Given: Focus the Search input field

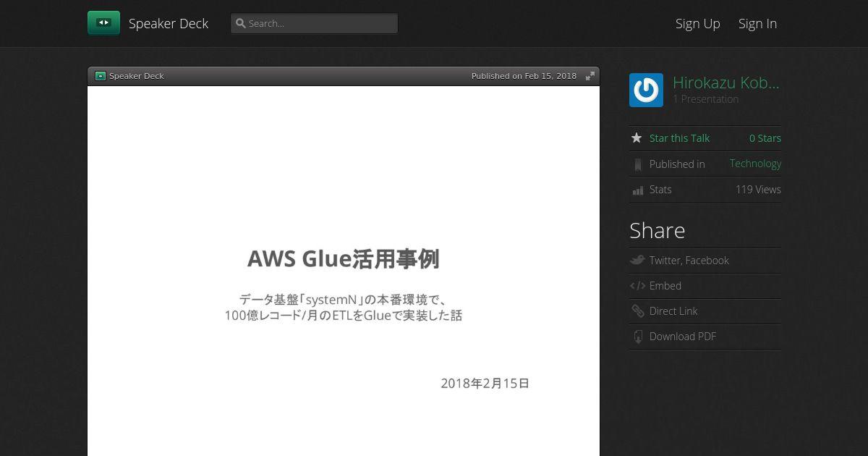Looking at the screenshot, I should click(314, 23).
